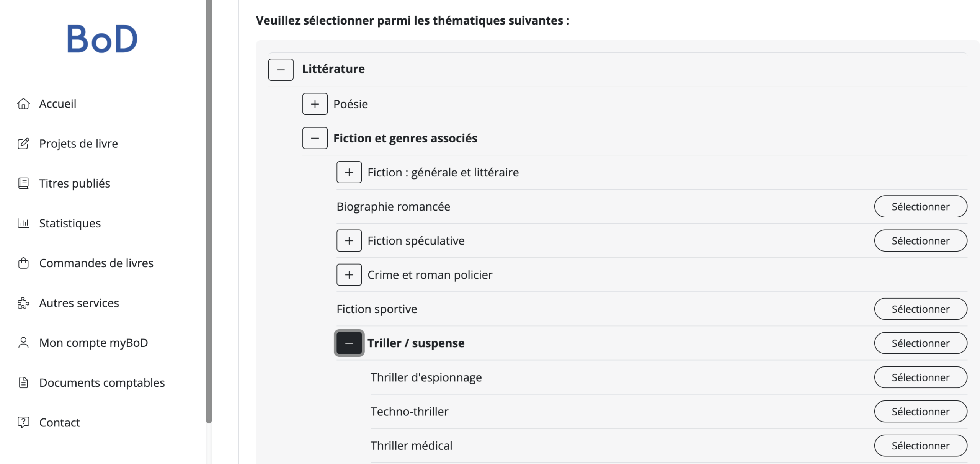Image resolution: width=980 pixels, height=464 pixels.
Task: Click the BoD logo
Action: coord(102,39)
